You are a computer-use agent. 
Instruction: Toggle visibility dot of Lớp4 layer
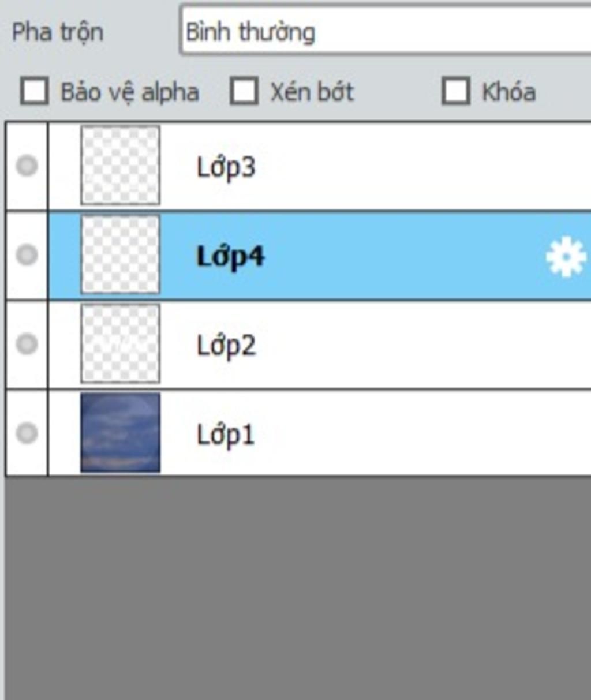27,255
